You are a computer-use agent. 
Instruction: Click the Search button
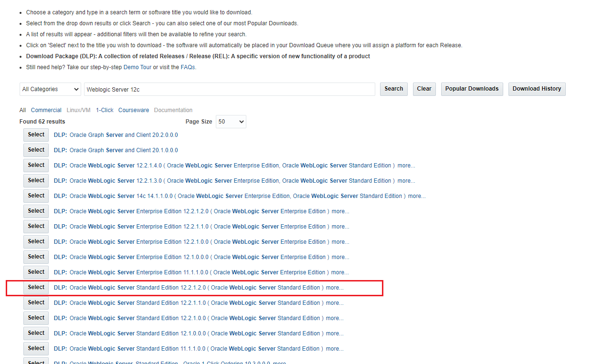pyautogui.click(x=394, y=89)
